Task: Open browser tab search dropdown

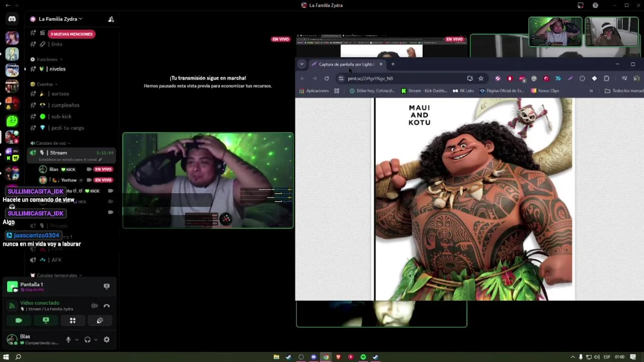Action: [302, 64]
